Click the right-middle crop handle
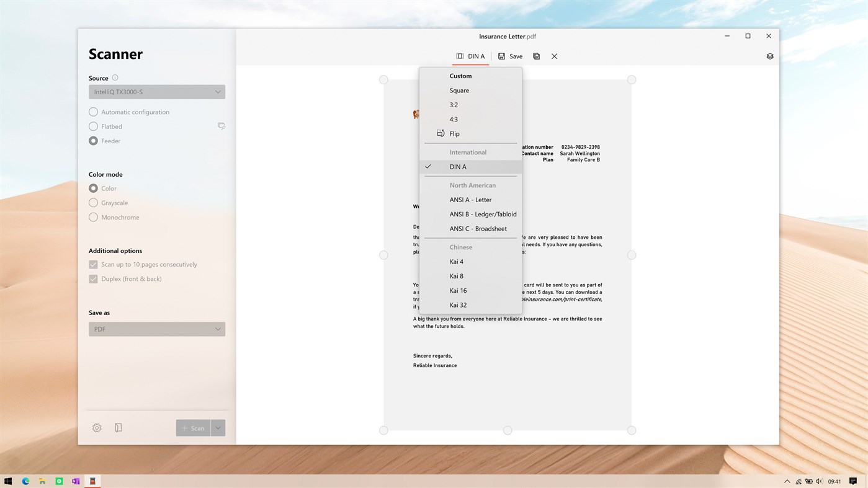 point(632,255)
